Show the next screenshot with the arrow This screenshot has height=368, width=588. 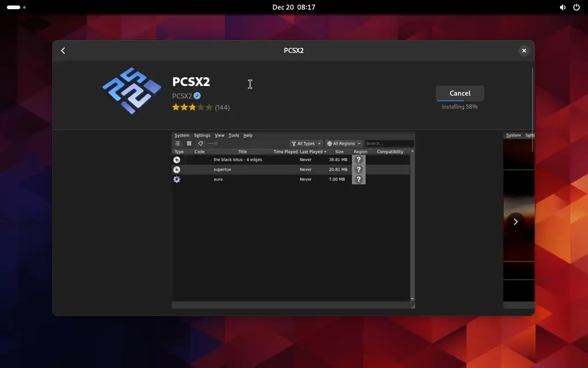click(x=515, y=222)
